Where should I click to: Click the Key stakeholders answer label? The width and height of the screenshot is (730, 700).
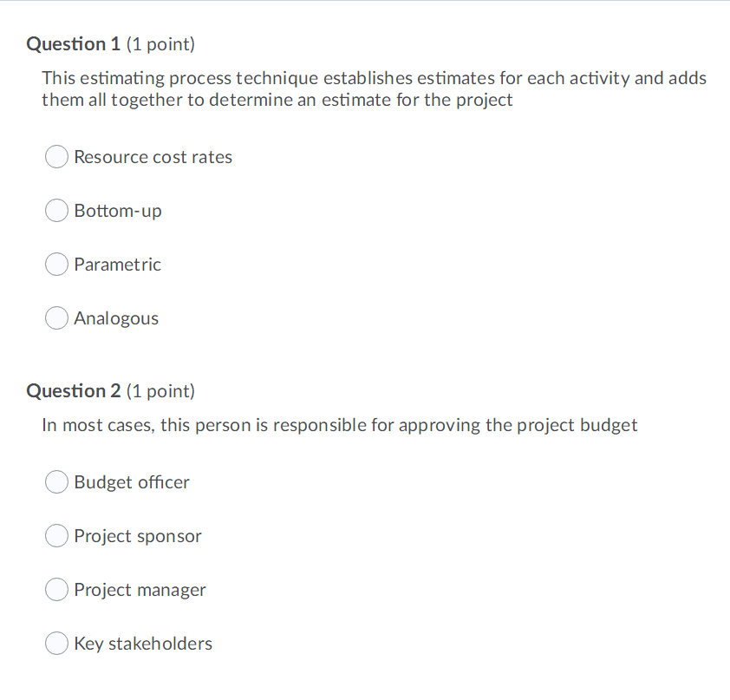pos(143,644)
